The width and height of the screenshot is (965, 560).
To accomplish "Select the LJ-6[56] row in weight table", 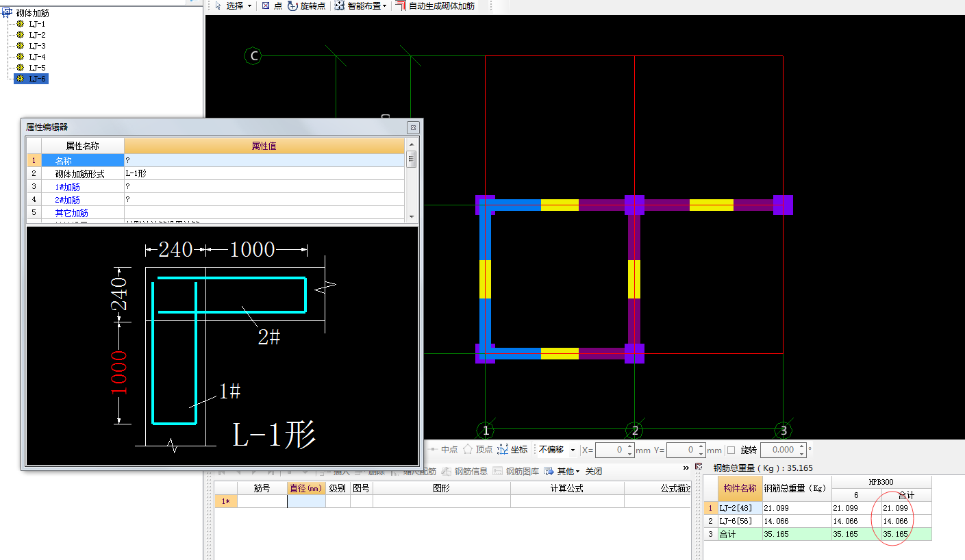I will [818, 521].
